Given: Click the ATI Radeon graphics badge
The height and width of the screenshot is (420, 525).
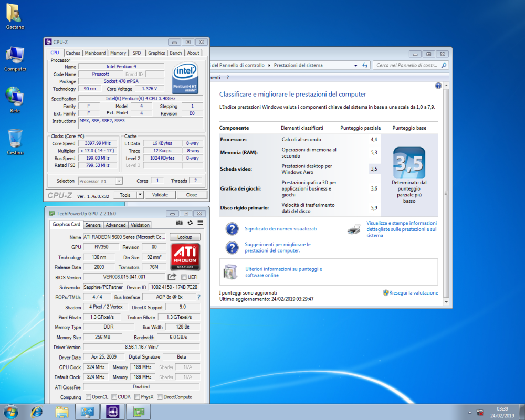Looking at the screenshot, I should click(x=186, y=256).
